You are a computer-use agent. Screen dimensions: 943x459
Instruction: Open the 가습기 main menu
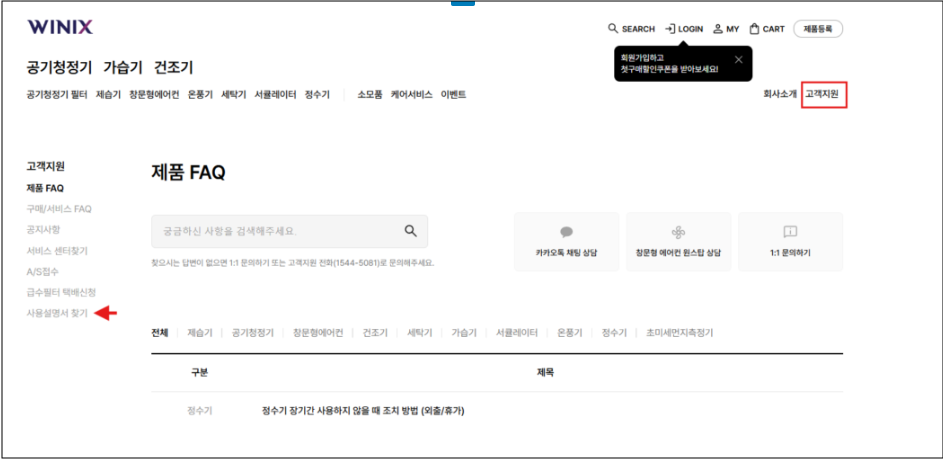click(123, 67)
